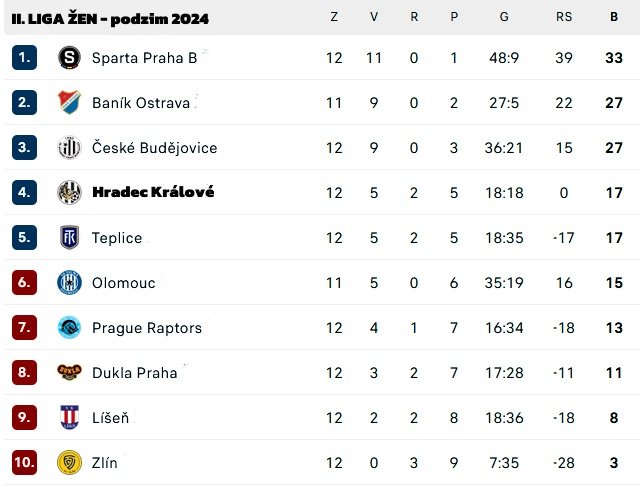Open the Hradec Králové team link

pyautogui.click(x=153, y=193)
